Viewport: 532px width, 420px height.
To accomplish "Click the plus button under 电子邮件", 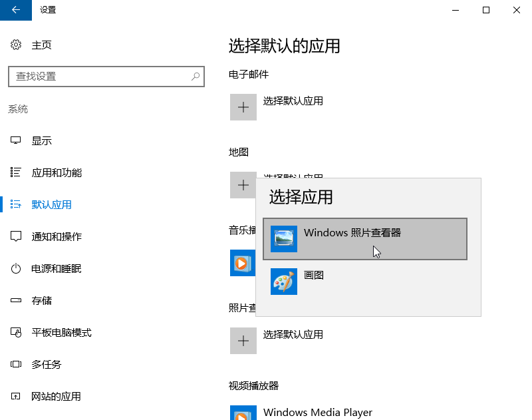I will [x=243, y=107].
